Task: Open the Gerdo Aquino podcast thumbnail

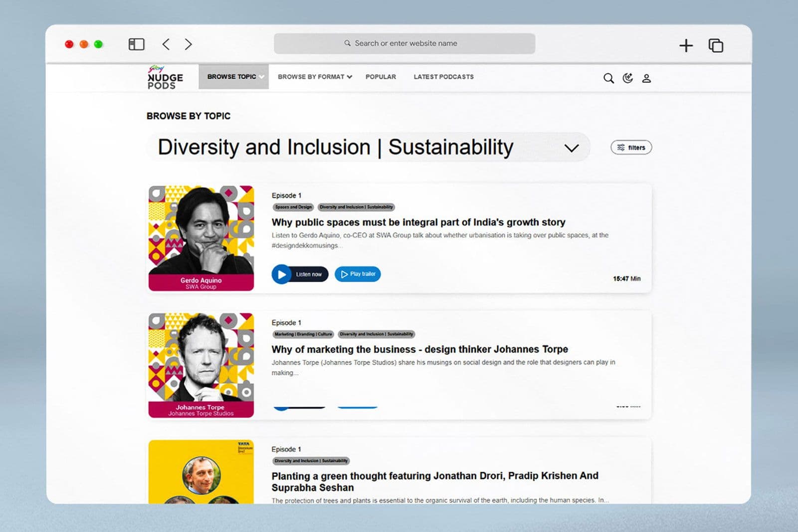Action: pos(201,238)
